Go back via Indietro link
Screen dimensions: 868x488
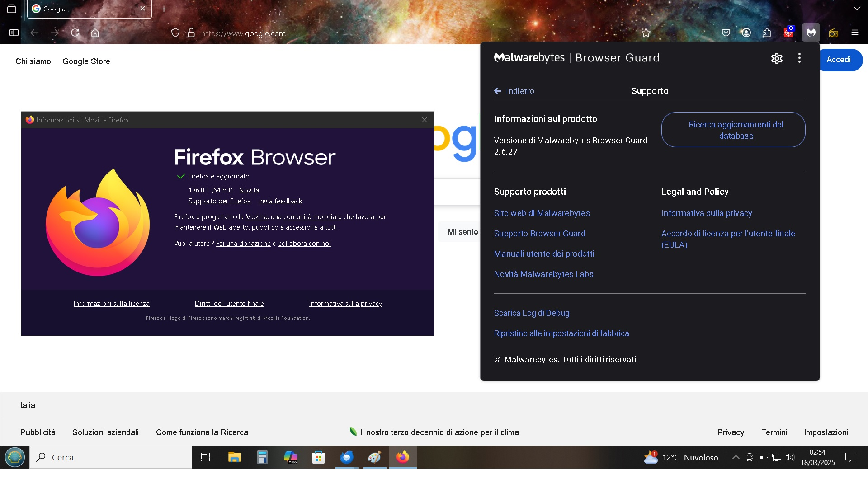pyautogui.click(x=514, y=91)
